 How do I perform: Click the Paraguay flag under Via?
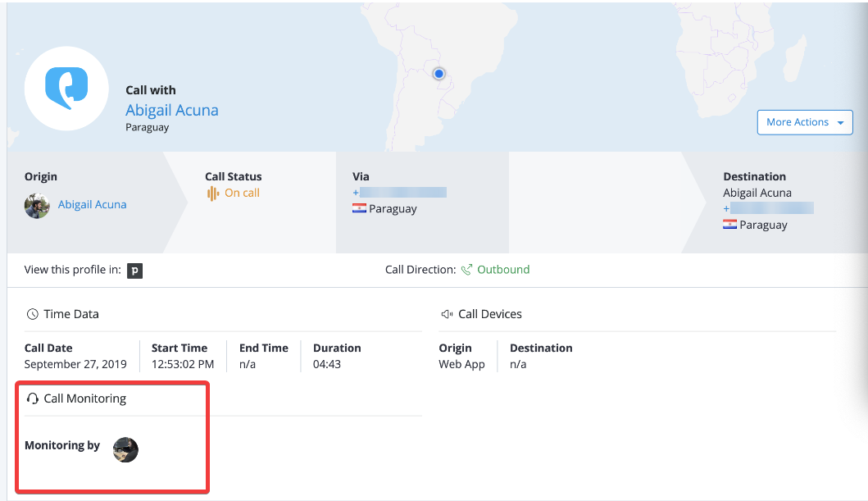[359, 208]
